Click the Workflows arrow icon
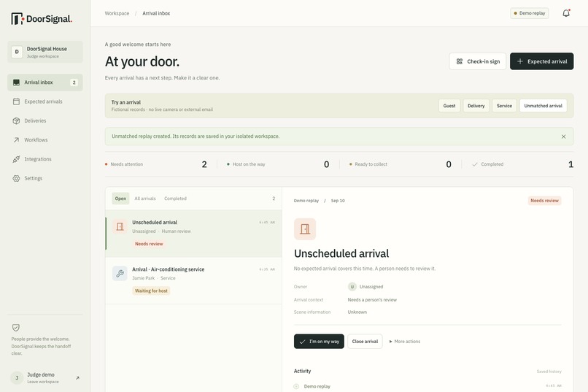The image size is (588, 392). 16,140
